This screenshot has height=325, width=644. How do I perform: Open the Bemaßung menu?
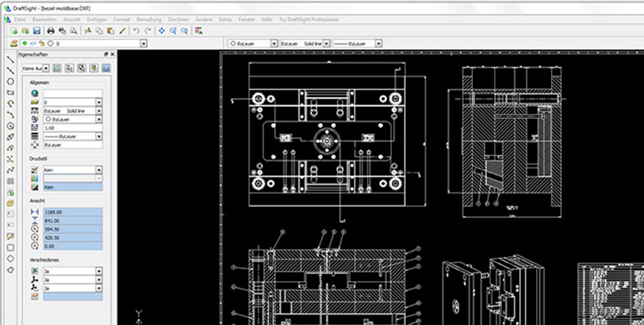point(149,20)
